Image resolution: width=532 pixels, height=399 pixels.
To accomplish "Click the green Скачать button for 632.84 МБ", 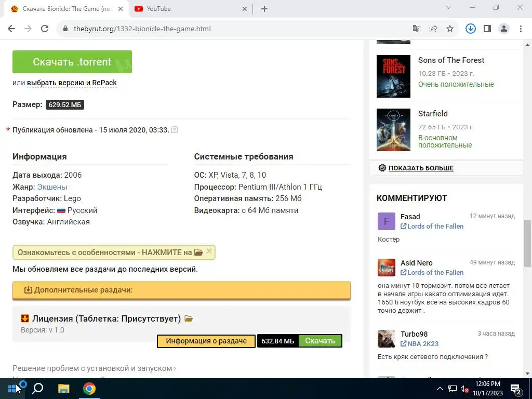I will 320,341.
